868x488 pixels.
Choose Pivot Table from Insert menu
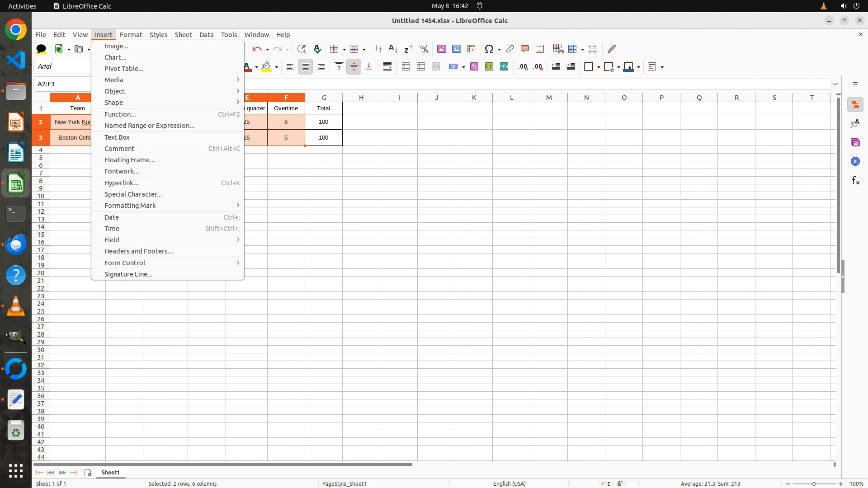point(124,69)
